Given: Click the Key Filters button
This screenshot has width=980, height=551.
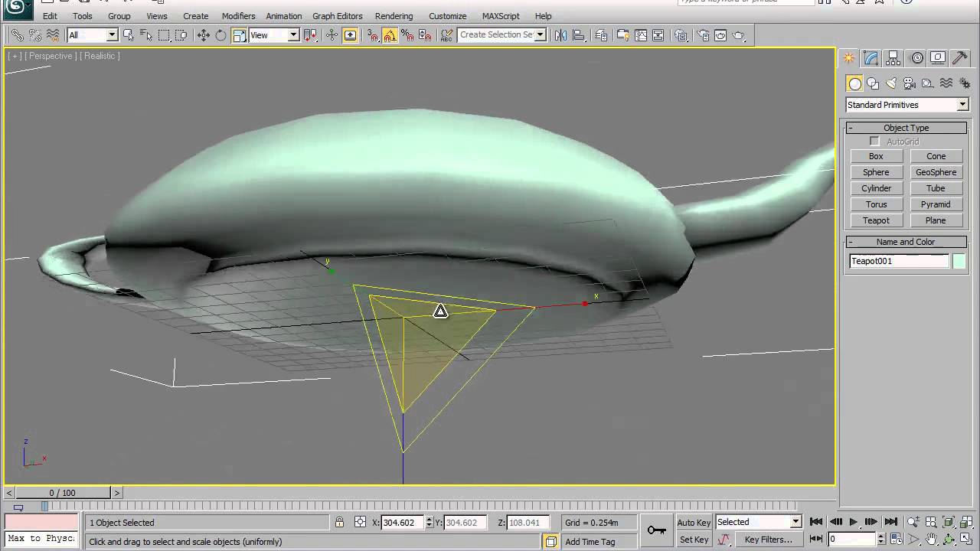Looking at the screenshot, I should (768, 540).
